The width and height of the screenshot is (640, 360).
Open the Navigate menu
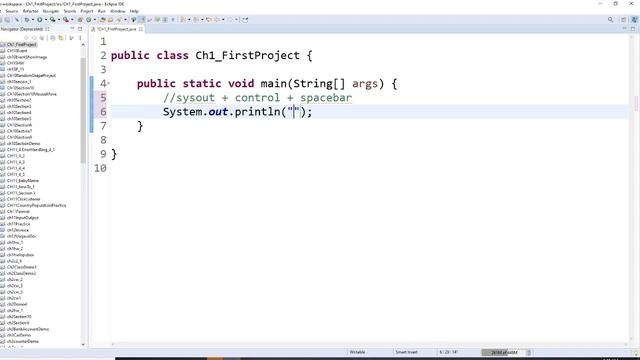pyautogui.click(x=51, y=11)
